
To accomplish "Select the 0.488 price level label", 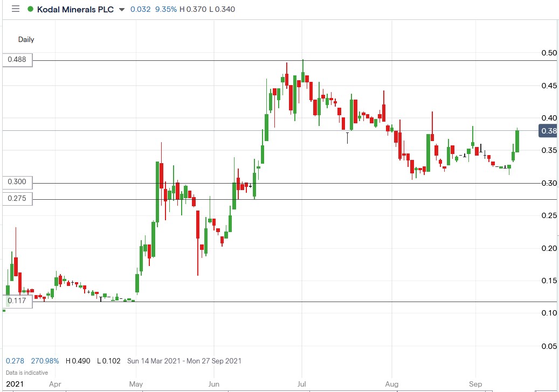I will 17,59.
